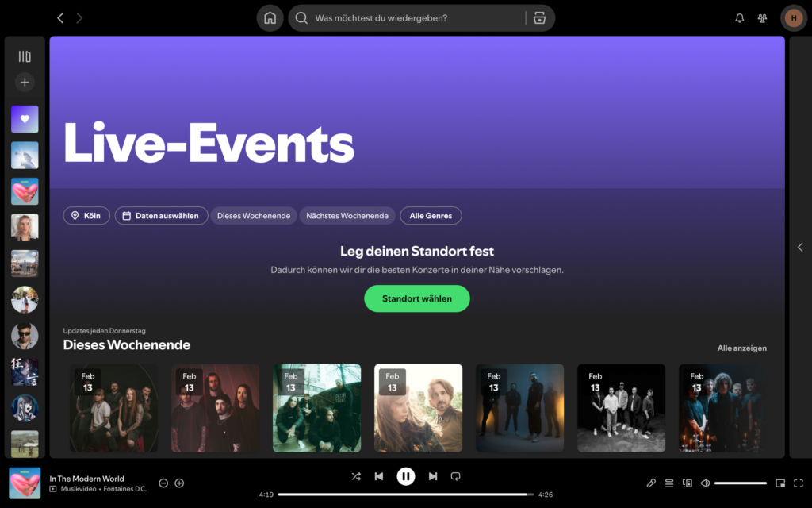Click the search field Was möchtest du wiedergeben
This screenshot has width=812, height=508.
pyautogui.click(x=396, y=17)
